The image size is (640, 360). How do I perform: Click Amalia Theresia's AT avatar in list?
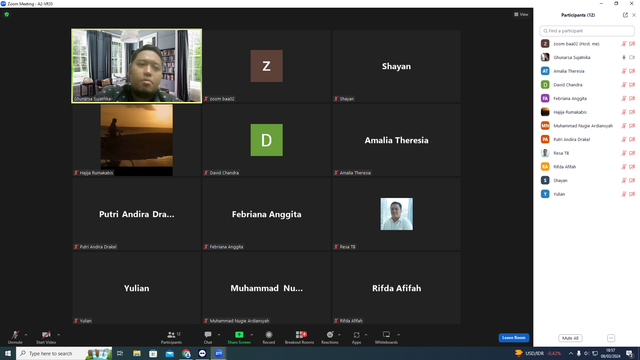[545, 71]
